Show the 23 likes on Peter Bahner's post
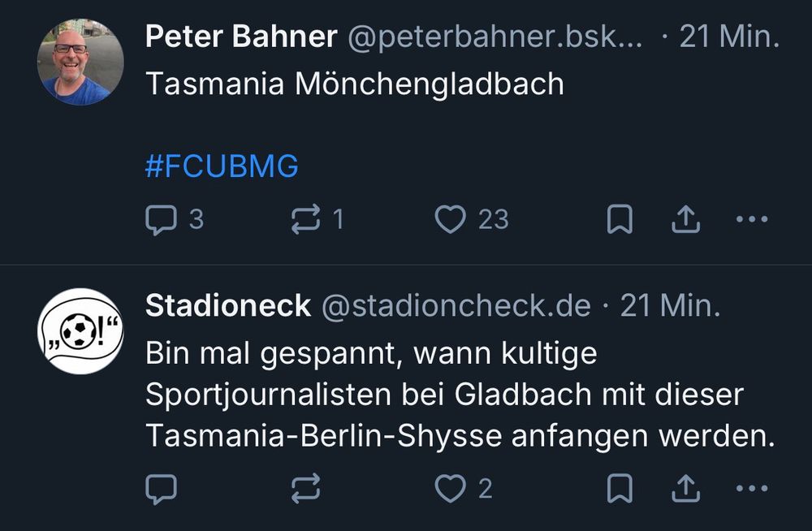This screenshot has width=812, height=531. tap(475, 218)
